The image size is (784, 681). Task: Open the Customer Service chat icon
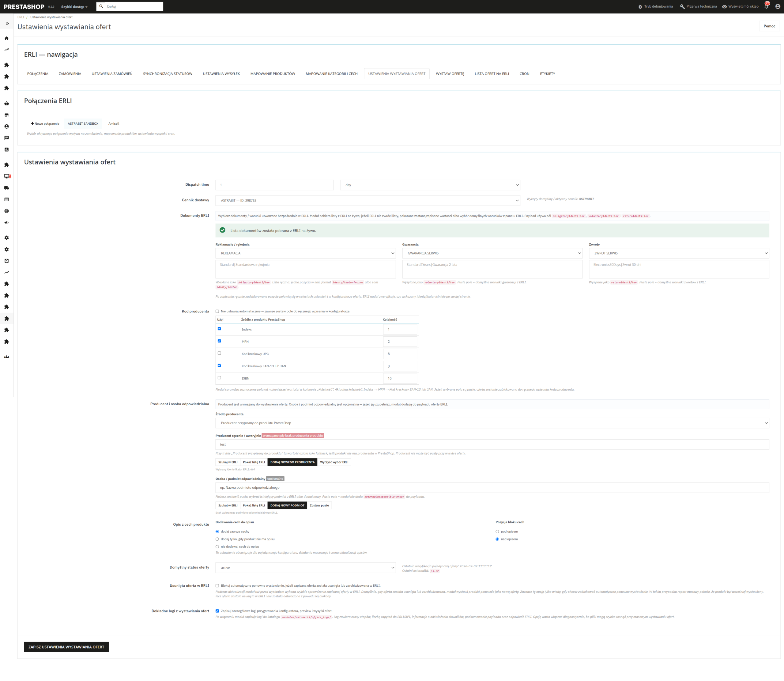[x=6, y=138]
